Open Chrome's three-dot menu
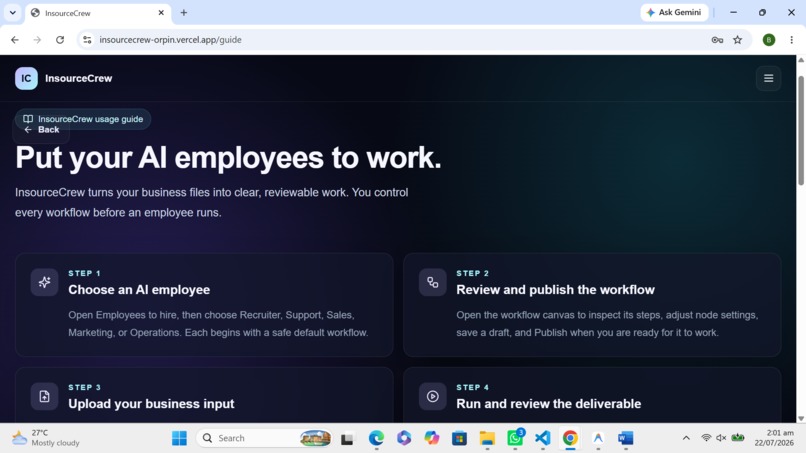The width and height of the screenshot is (806, 453). tap(792, 40)
